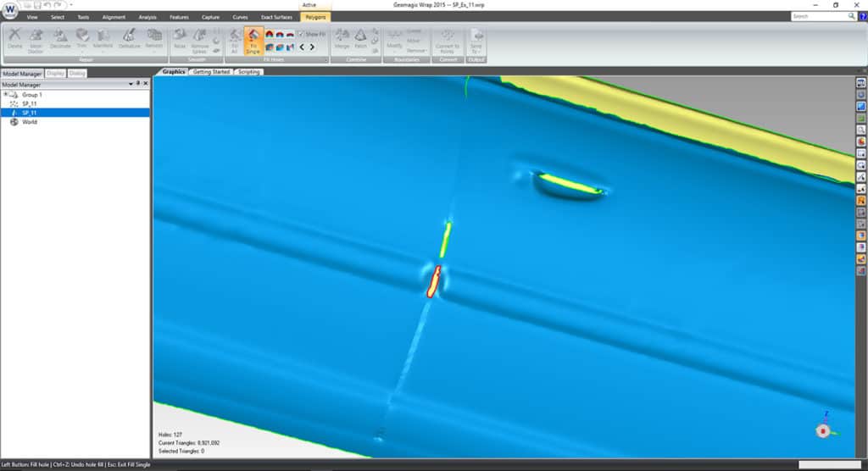The image size is (868, 471).
Task: Select the Merge tool in Combine group
Action: click(342, 39)
